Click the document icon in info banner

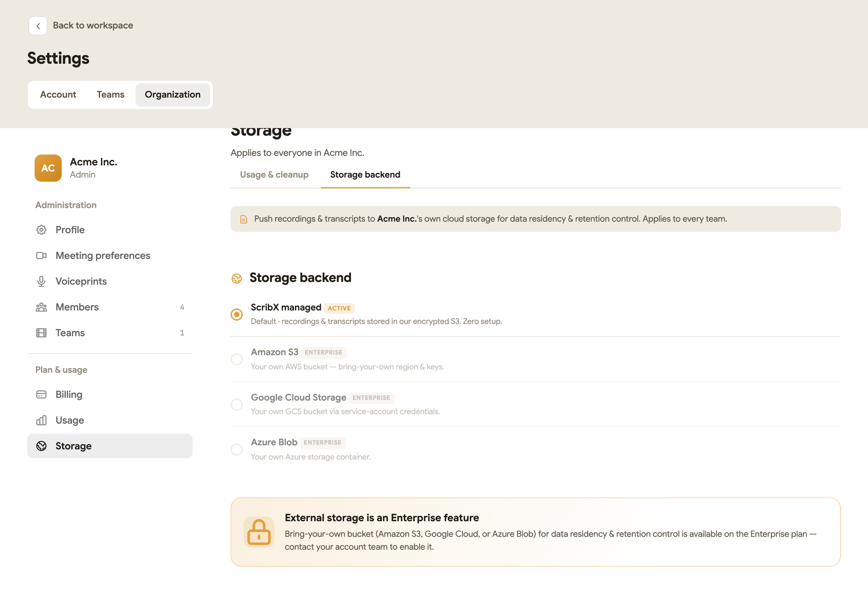[244, 219]
